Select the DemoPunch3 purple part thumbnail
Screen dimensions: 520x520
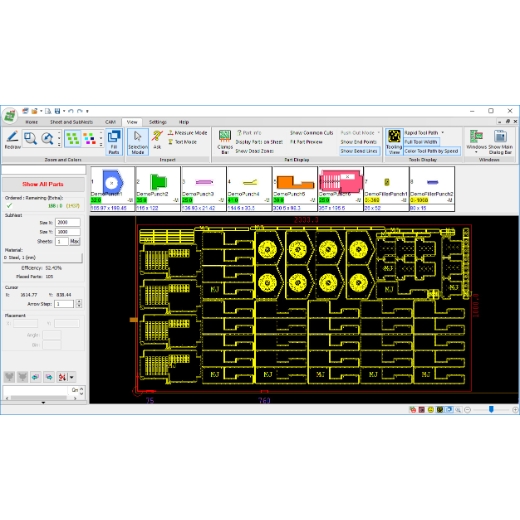[204, 189]
